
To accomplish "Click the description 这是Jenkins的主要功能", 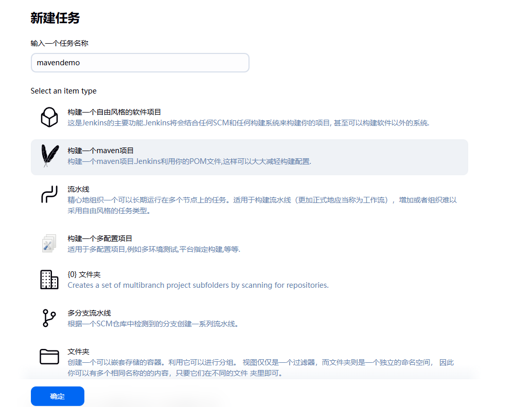I will (249, 123).
